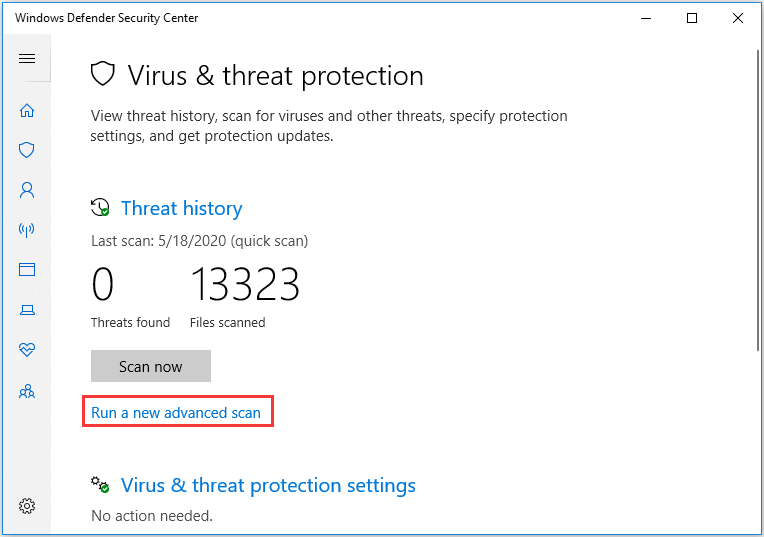The height and width of the screenshot is (537, 764).
Task: Open Device security laptop icon
Action: [27, 310]
